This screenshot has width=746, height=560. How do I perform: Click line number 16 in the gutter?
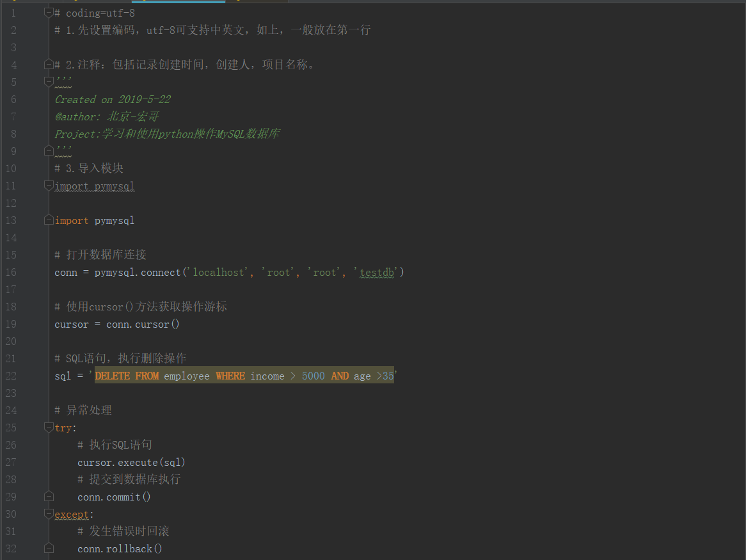pos(11,272)
